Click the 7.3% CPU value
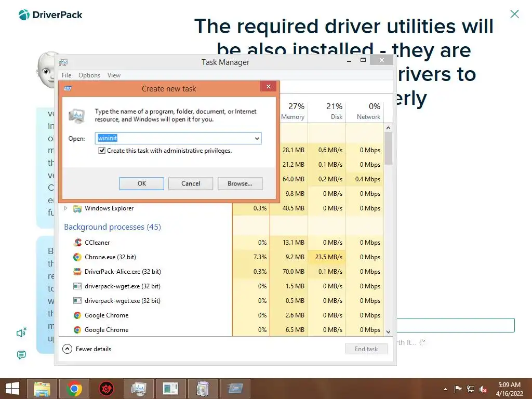The height and width of the screenshot is (399, 532). (260, 257)
